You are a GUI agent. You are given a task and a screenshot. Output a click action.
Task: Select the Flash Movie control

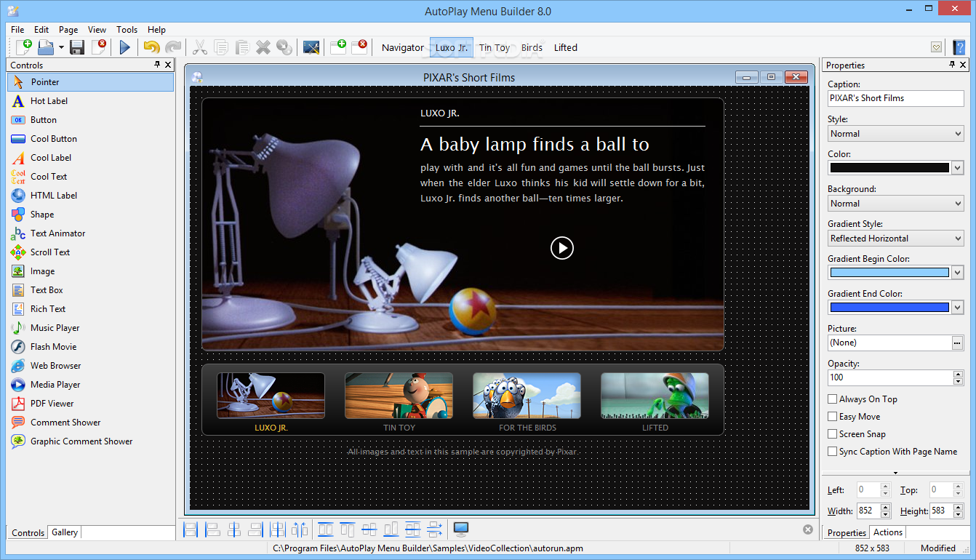coord(91,347)
